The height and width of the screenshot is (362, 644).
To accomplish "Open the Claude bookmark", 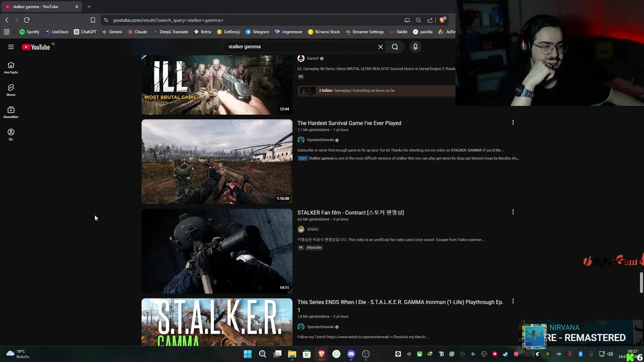I will 137,32.
